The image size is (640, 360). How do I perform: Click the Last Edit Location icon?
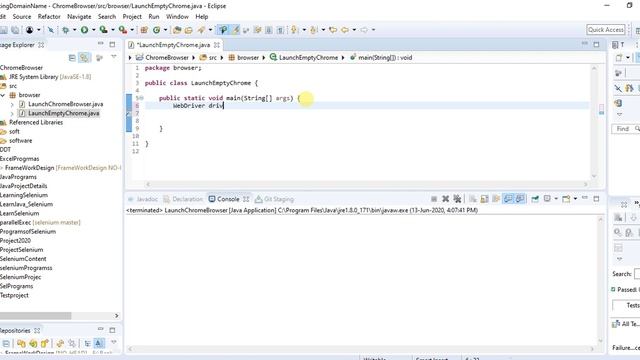pyautogui.click(x=333, y=30)
